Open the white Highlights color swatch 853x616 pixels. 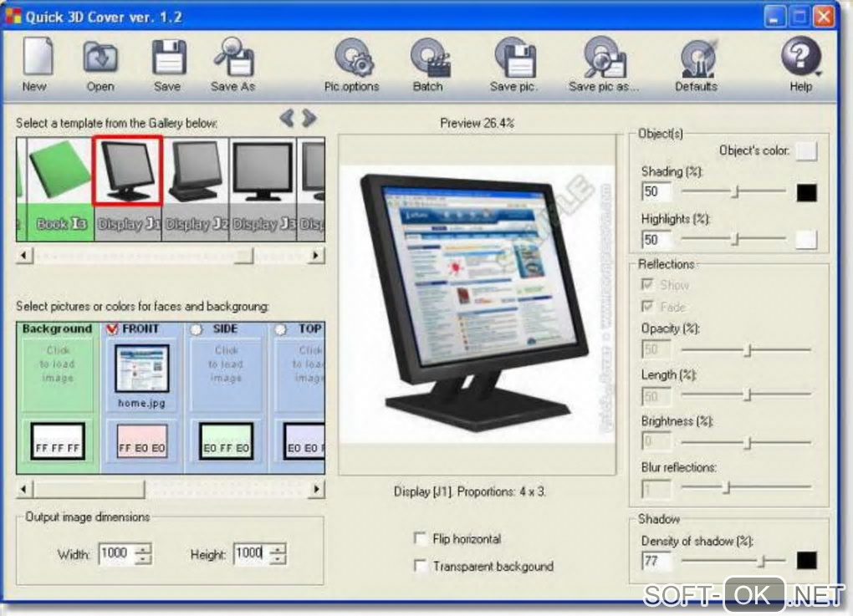[x=806, y=240]
